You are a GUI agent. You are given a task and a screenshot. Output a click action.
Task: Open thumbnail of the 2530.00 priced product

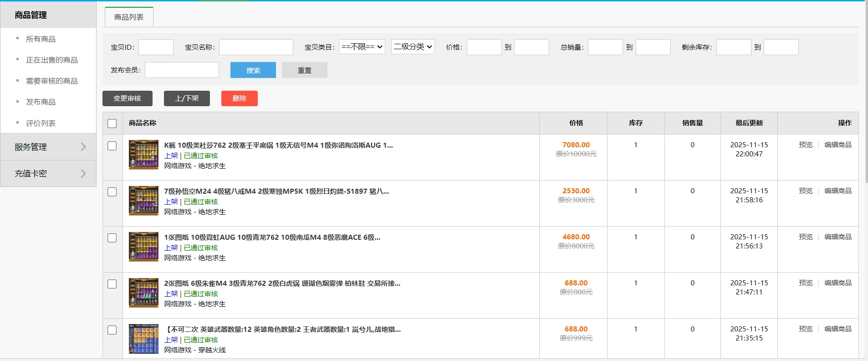(x=143, y=201)
